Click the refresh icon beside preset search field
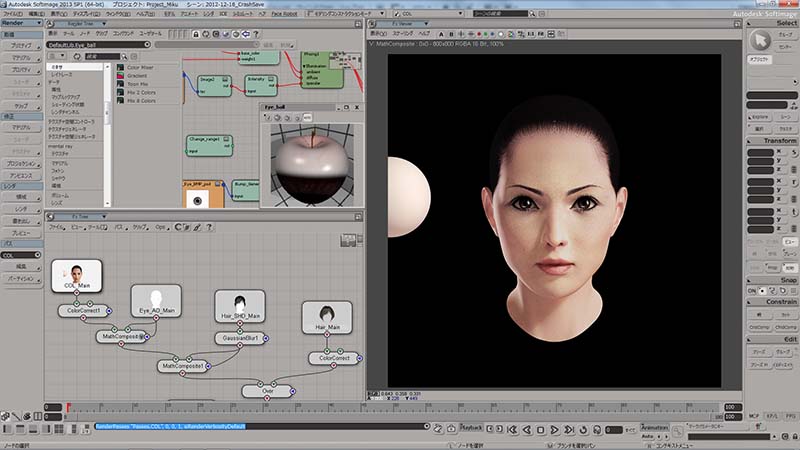The image size is (800, 450). pyautogui.click(x=77, y=57)
